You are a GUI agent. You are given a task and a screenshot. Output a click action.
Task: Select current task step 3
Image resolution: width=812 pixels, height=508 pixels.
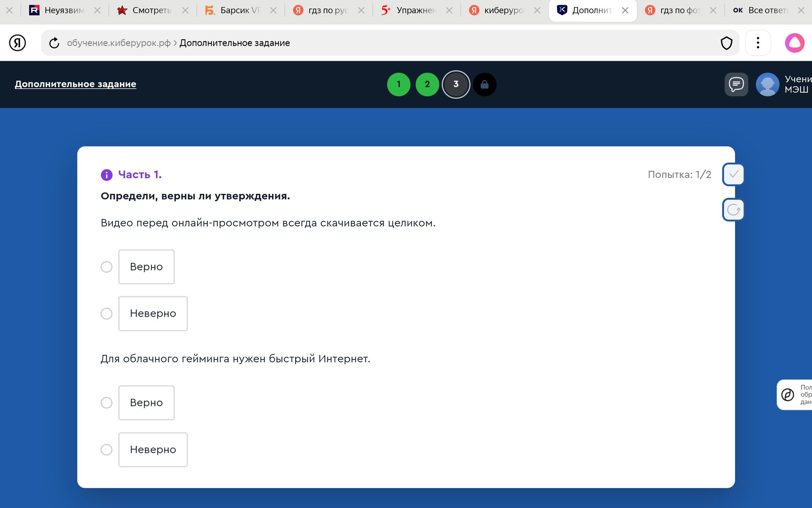click(456, 84)
